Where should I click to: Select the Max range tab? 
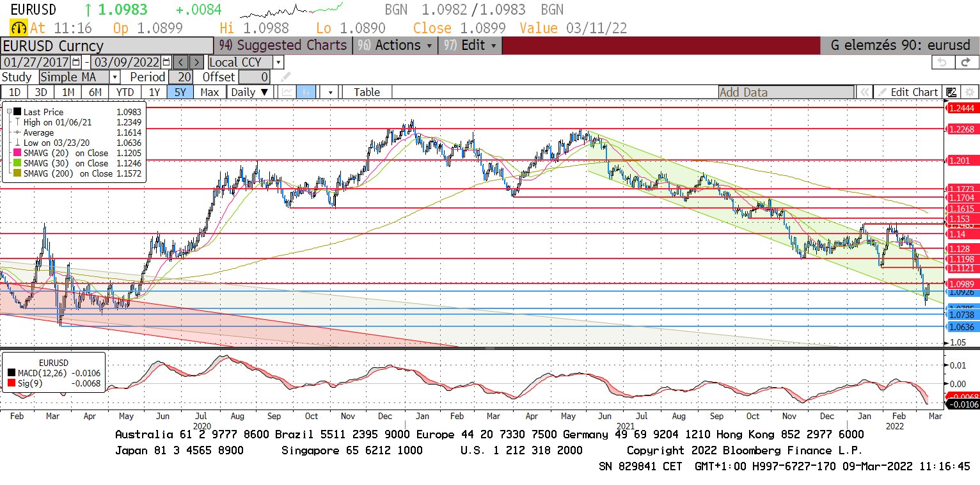pos(209,92)
